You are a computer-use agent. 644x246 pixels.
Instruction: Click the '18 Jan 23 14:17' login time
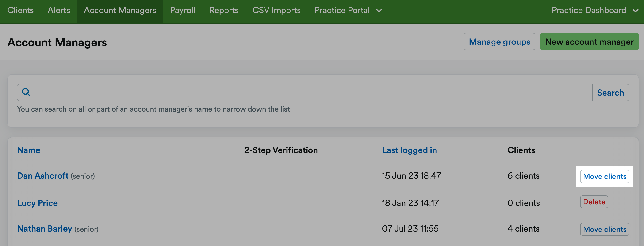click(410, 203)
